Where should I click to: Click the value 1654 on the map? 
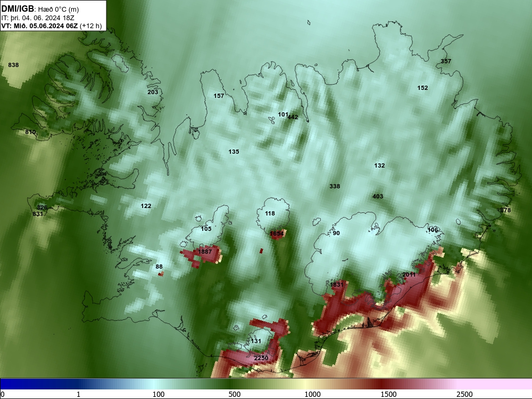[x=277, y=234]
